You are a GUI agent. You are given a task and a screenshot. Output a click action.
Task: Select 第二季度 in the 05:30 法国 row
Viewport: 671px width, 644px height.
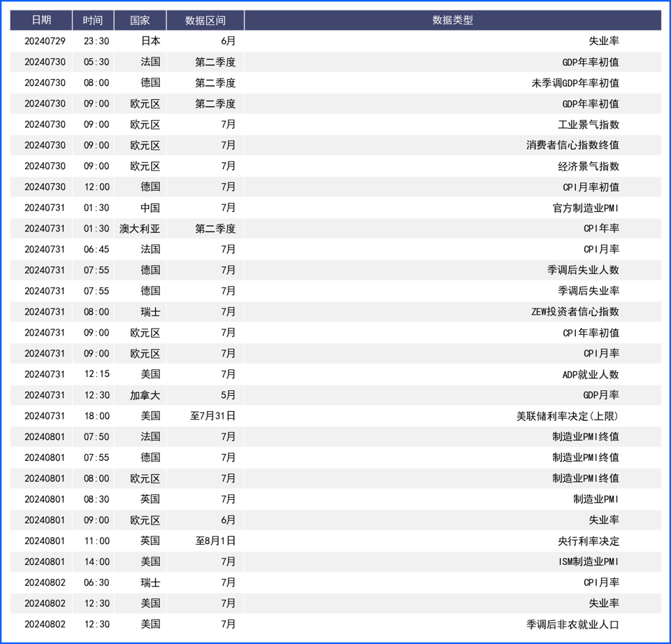[x=215, y=62]
